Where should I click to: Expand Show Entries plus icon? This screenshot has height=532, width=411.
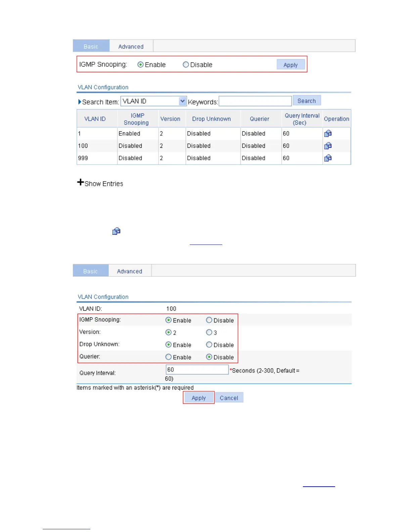coord(80,182)
